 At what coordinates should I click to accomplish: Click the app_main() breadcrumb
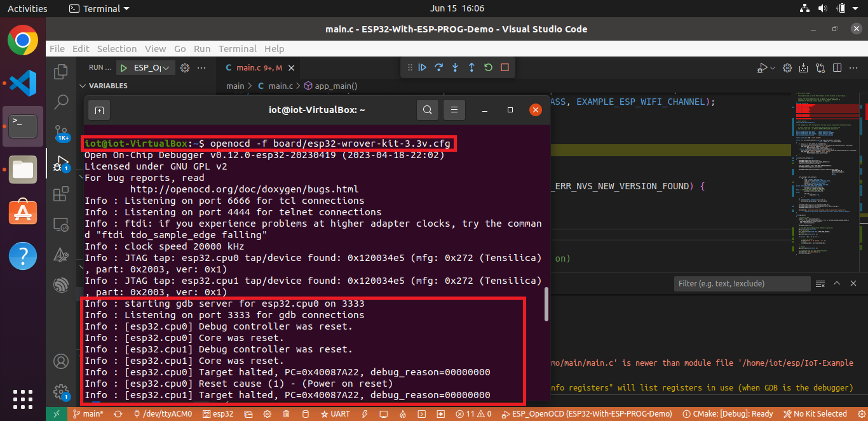[331, 86]
